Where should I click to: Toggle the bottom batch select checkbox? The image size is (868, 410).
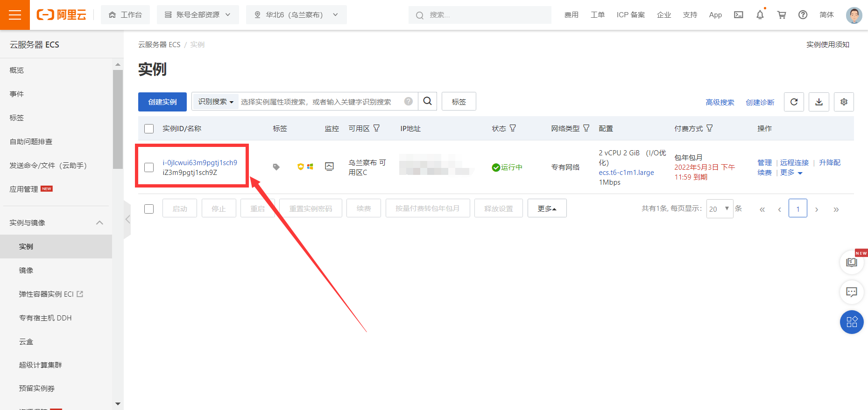coord(149,209)
